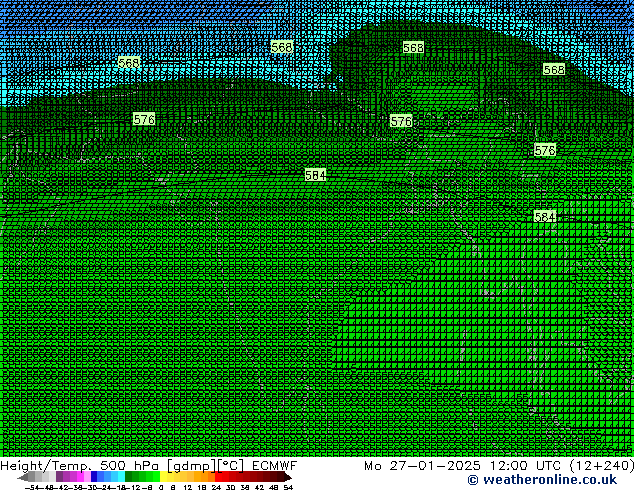The height and width of the screenshot is (490, 634).
Task: Click the 54 value on the legend scale
Action: click(x=288, y=487)
